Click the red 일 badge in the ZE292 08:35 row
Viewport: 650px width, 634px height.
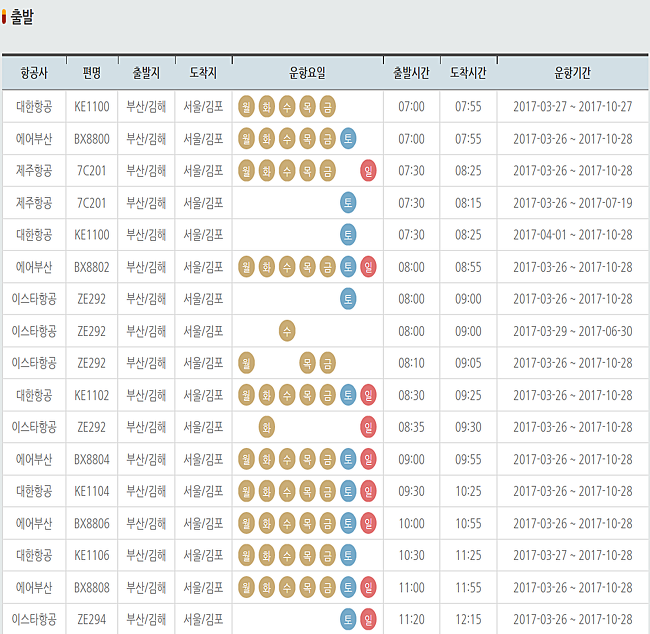point(368,427)
